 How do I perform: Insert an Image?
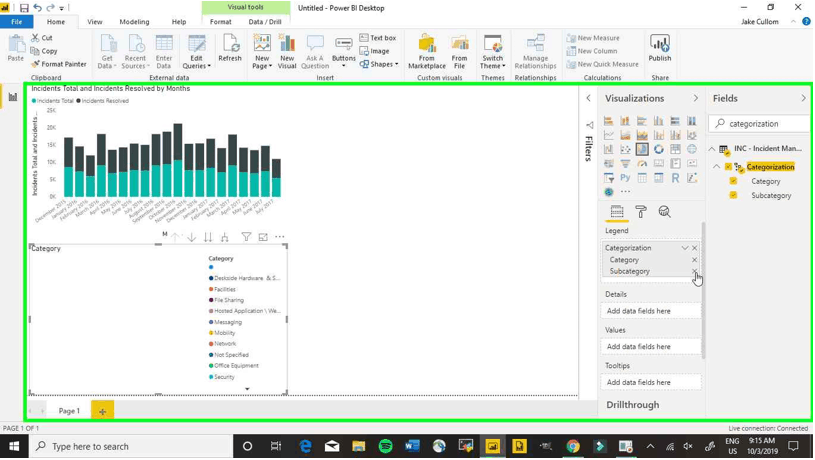(x=374, y=51)
